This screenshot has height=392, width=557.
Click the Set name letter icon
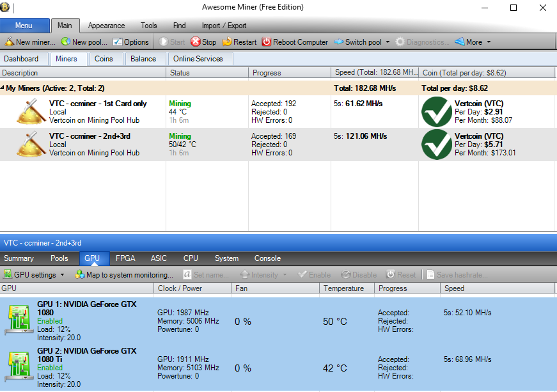pos(187,274)
